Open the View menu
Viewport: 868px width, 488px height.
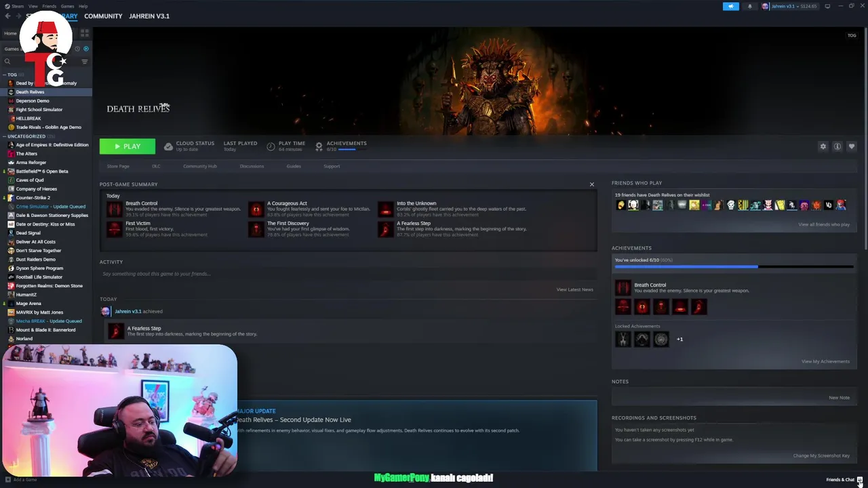33,6
